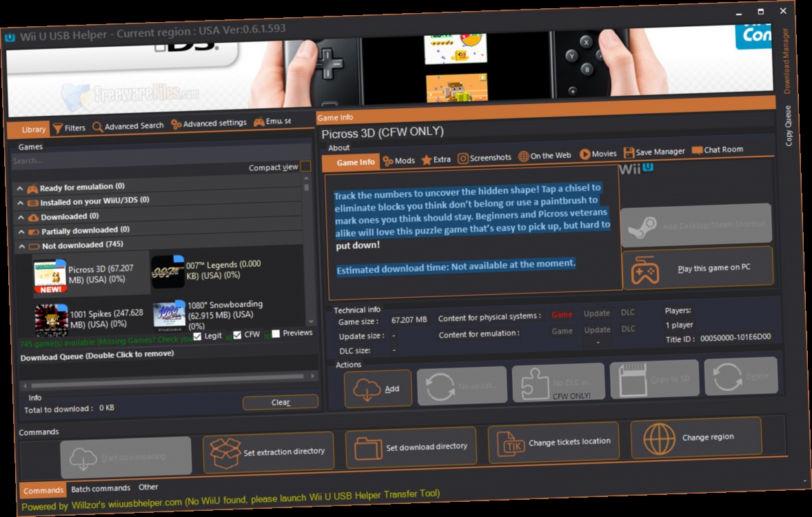The image size is (812, 517).
Task: Click the Game size value 67.207 MB
Action: click(x=409, y=320)
